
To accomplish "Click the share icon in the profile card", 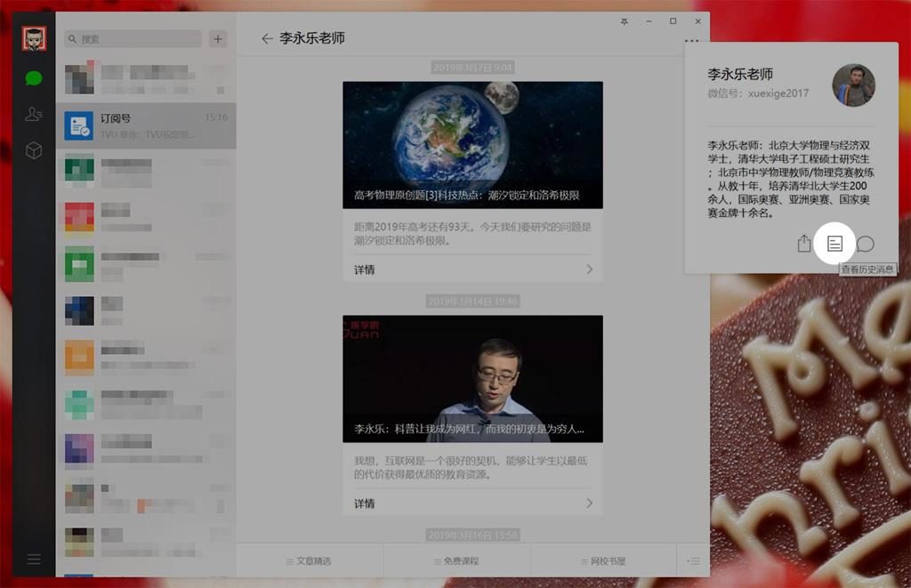I will (x=804, y=244).
